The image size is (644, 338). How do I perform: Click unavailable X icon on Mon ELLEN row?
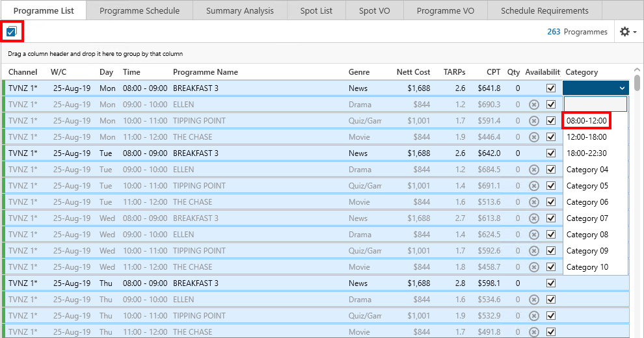(533, 104)
